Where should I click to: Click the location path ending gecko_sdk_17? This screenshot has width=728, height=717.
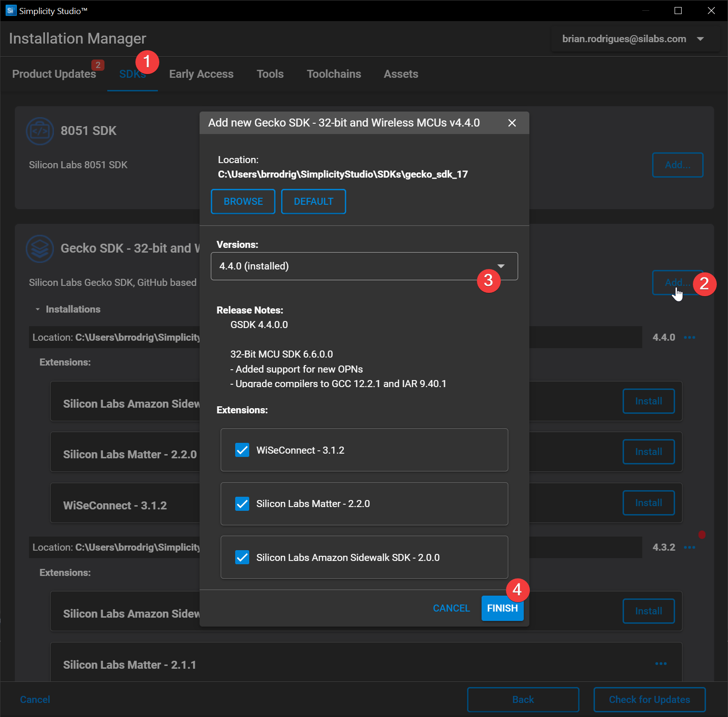[x=343, y=174]
